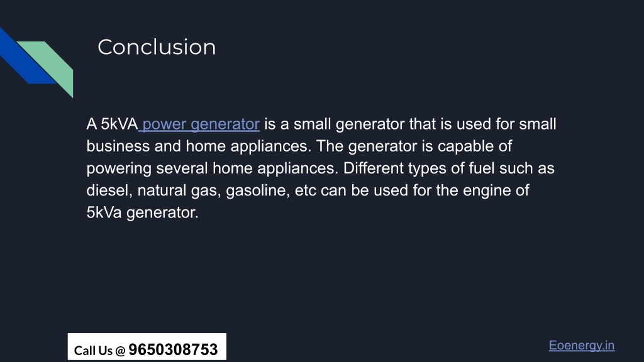Click the opening text A 5kVA
Image resolution: width=644 pixels, height=362 pixels.
point(112,124)
